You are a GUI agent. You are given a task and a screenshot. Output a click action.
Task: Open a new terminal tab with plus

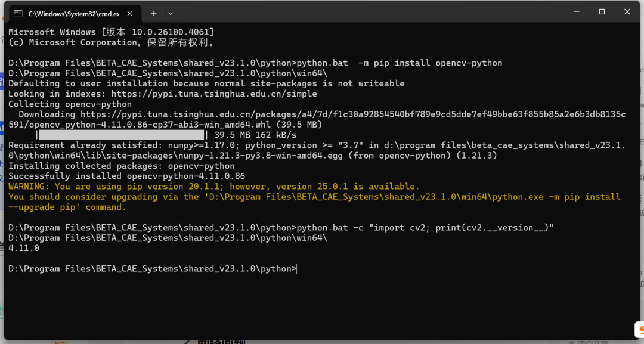154,14
